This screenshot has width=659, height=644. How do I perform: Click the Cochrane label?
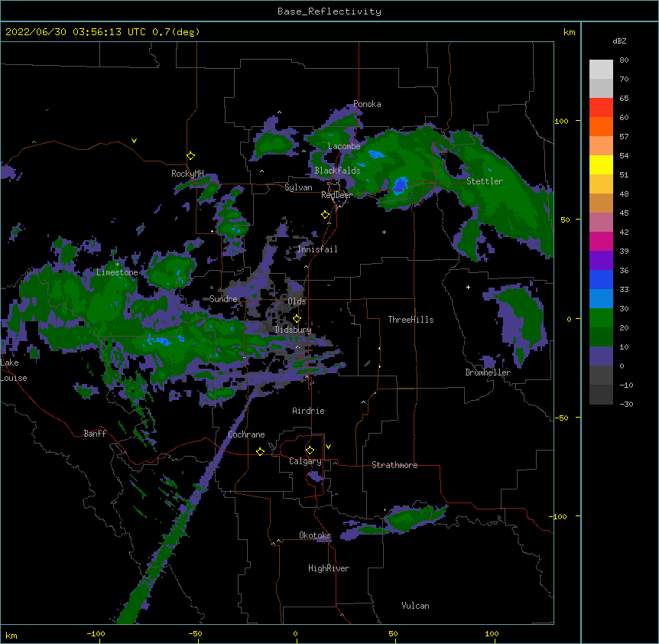coord(246,434)
